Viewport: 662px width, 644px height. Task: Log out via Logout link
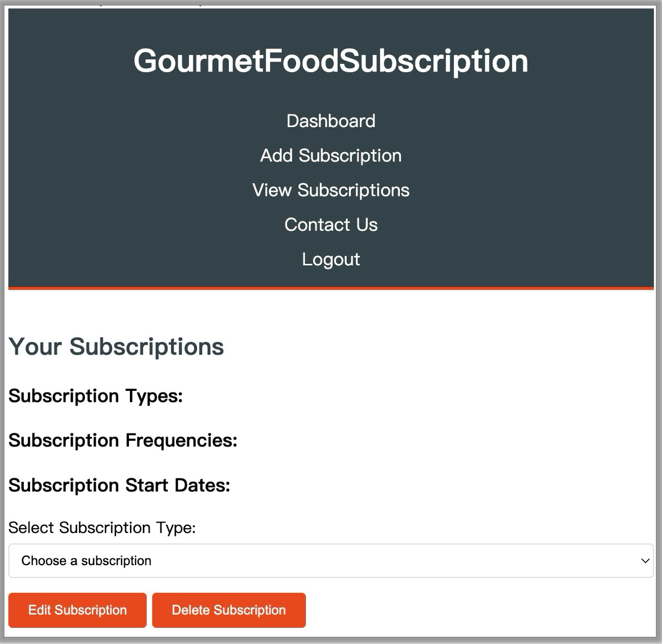point(331,259)
